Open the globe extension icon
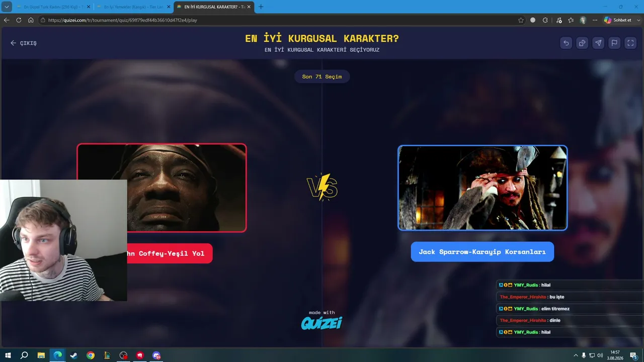 click(x=533, y=20)
